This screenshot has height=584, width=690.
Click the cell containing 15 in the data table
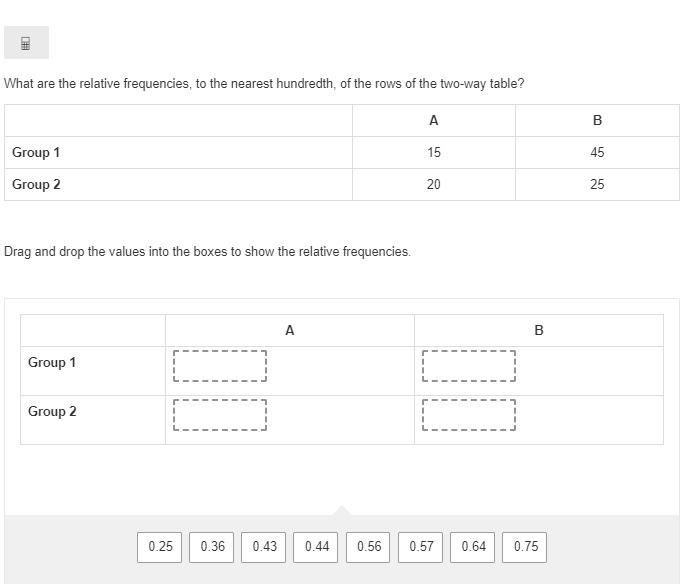tap(433, 152)
